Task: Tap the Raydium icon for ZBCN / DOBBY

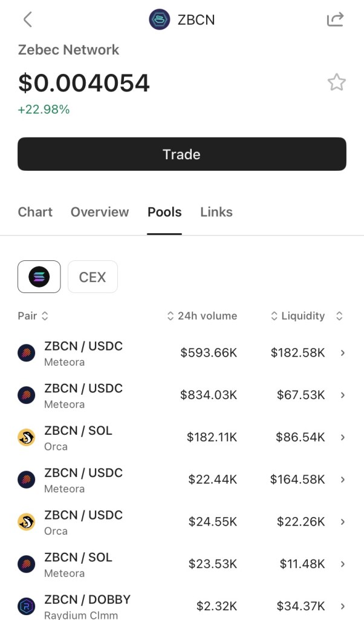Action: pos(27,606)
